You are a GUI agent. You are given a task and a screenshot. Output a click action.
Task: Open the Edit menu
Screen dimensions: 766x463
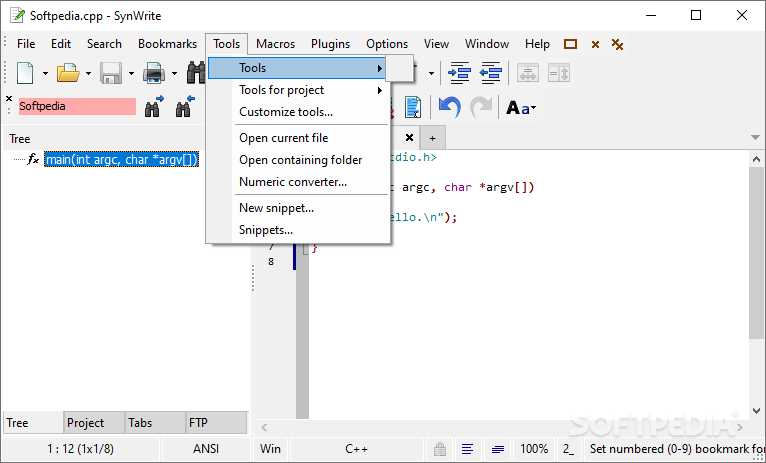point(61,44)
